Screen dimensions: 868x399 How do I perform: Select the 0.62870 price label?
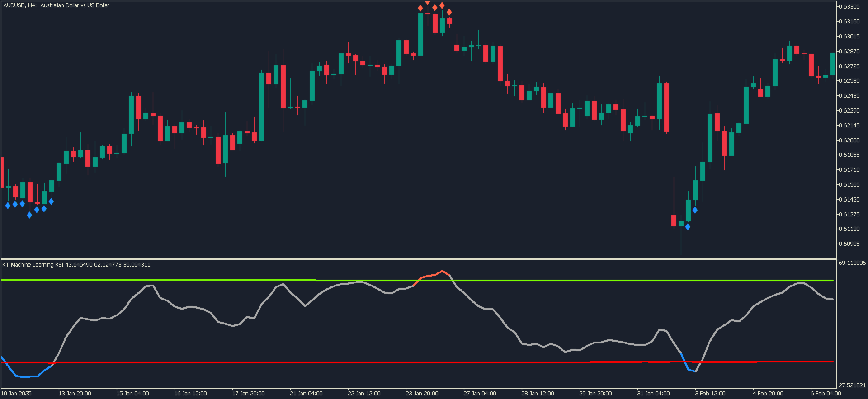[x=849, y=52]
